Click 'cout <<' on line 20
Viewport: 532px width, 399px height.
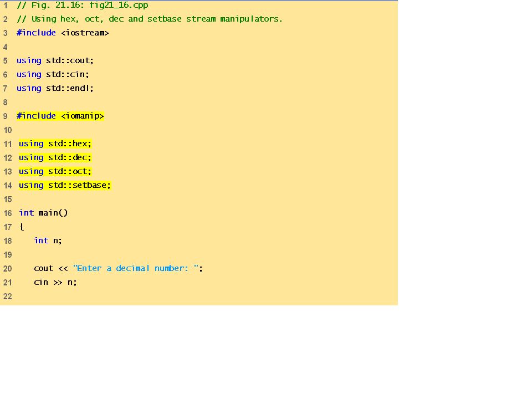click(x=51, y=269)
